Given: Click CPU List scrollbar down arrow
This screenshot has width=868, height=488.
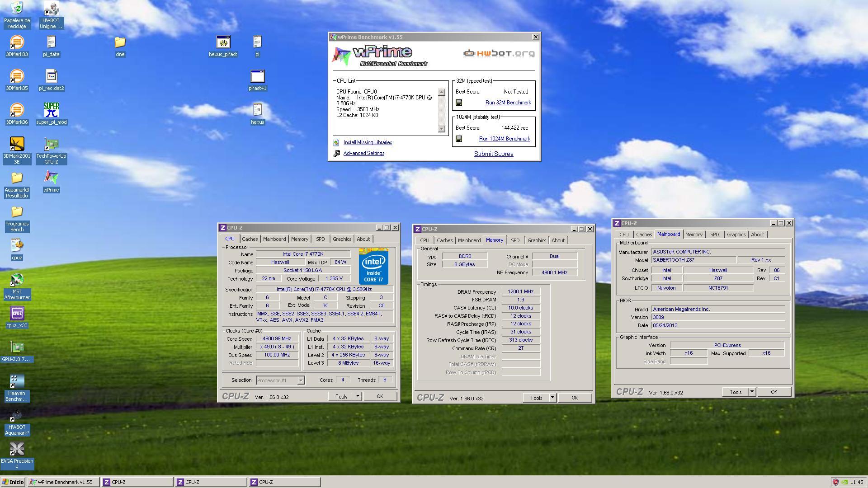Looking at the screenshot, I should (x=442, y=129).
